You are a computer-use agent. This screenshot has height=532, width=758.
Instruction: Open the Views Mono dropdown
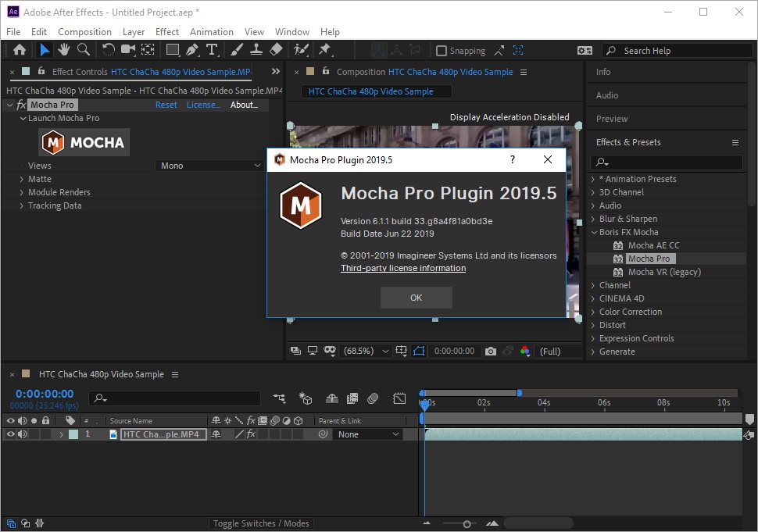point(210,166)
